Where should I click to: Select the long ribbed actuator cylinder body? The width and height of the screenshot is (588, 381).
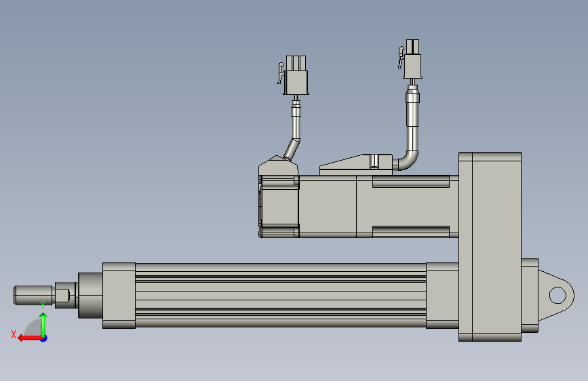(x=281, y=295)
